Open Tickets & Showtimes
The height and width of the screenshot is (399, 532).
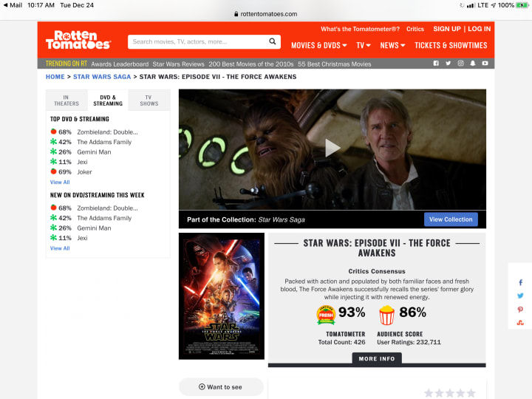point(451,45)
